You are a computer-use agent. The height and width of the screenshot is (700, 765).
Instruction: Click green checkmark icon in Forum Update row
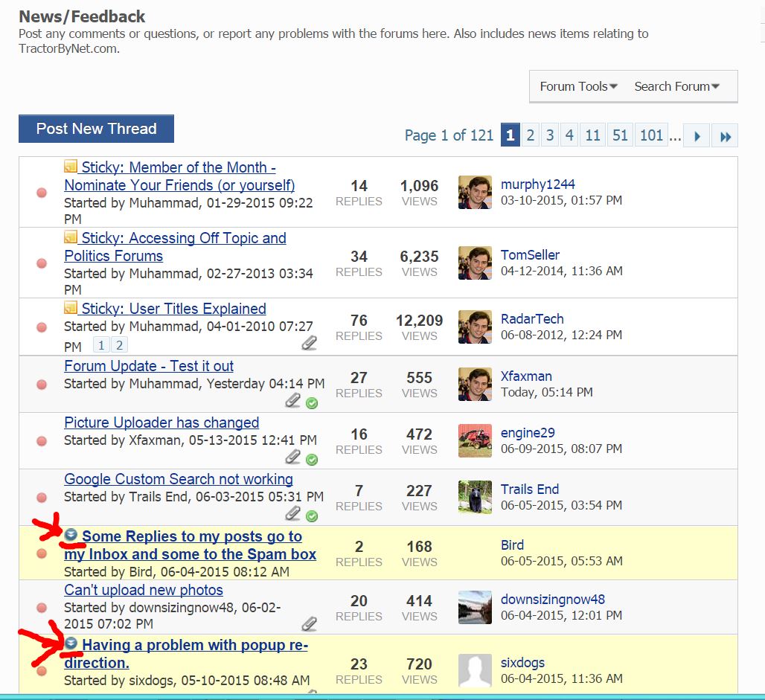(312, 403)
